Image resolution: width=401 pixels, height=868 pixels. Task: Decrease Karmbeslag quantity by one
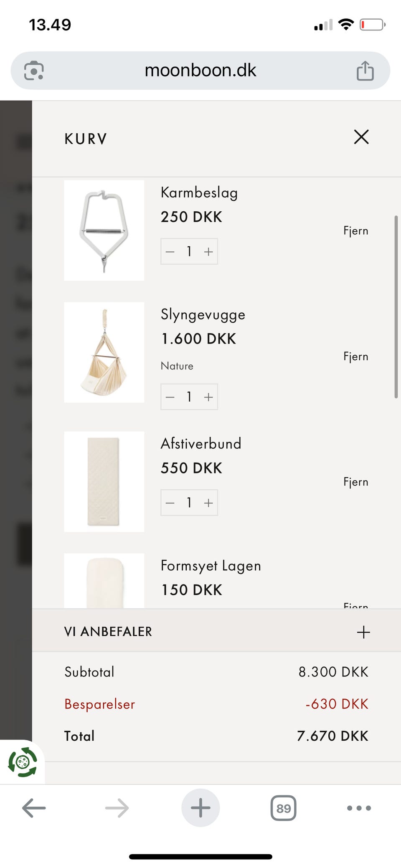(x=170, y=252)
